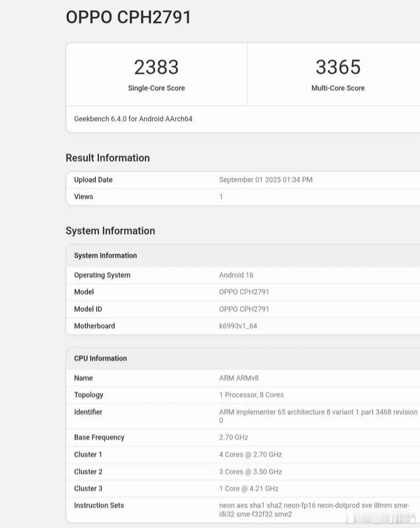Click the Cluster 1 row label
Image resolution: width=420 pixels, height=528 pixels.
(x=88, y=455)
